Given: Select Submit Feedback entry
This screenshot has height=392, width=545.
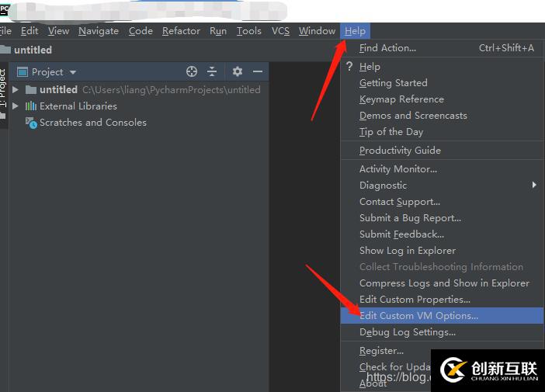Looking at the screenshot, I should pos(442,234).
